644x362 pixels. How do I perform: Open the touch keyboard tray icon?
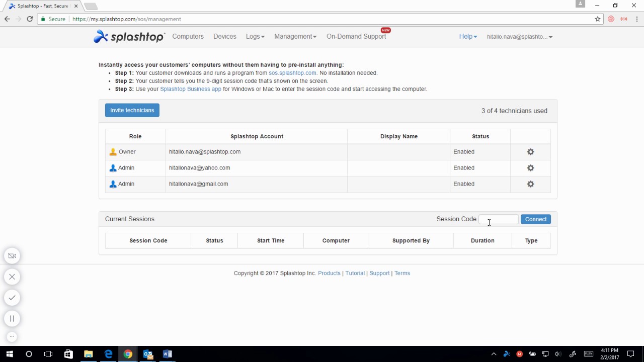tap(589, 354)
